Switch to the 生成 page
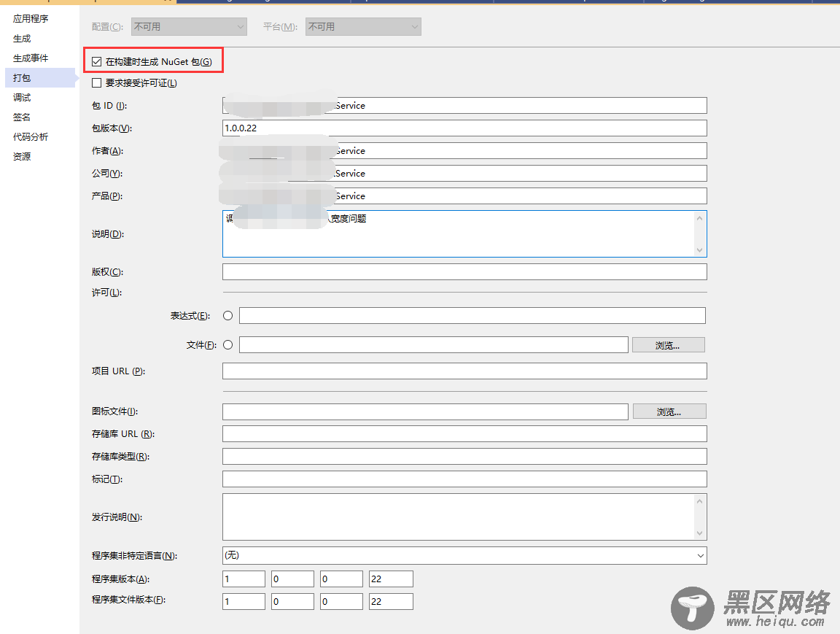 point(22,39)
